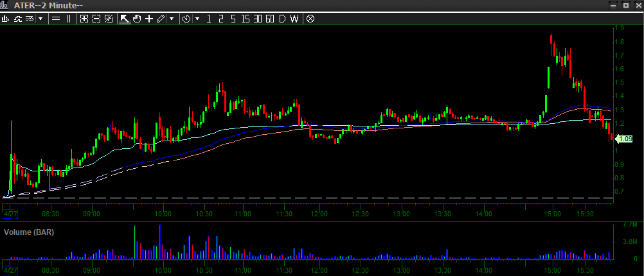The width and height of the screenshot is (644, 276).
Task: Switch to the Weekly (W) interval
Action: 294,19
